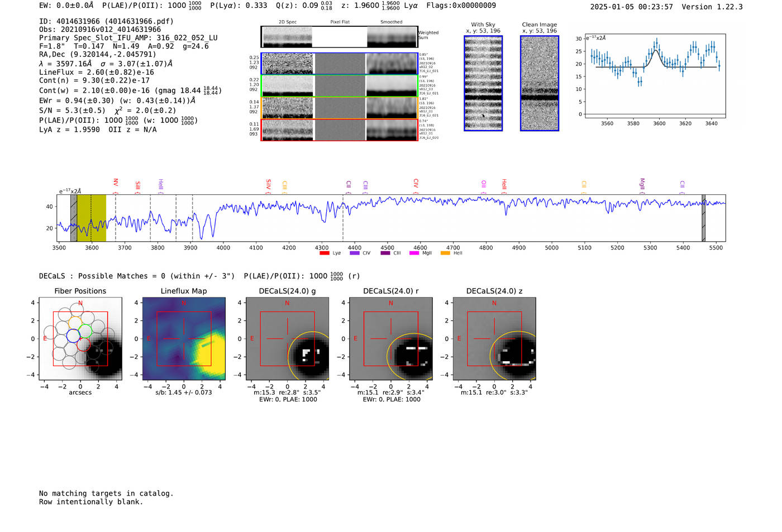Click the magenta MgII legend swatch
The image size is (782, 532).
click(414, 253)
